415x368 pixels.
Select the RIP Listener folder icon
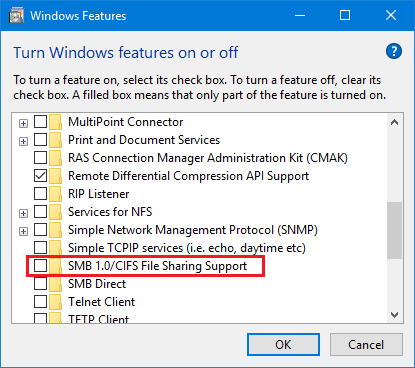point(55,194)
